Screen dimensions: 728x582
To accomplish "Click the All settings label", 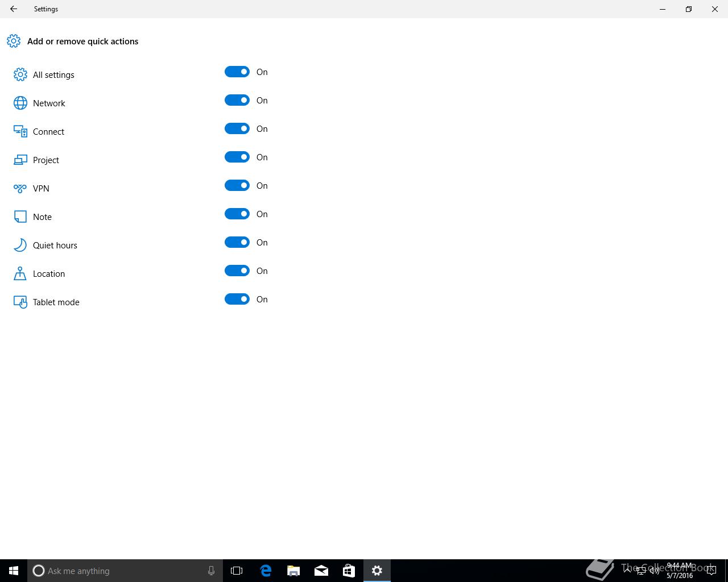I will tap(53, 75).
